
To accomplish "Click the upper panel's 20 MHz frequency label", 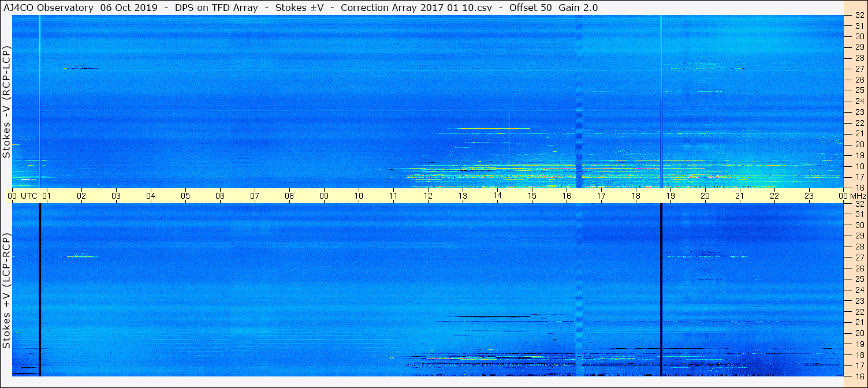I will [x=859, y=144].
